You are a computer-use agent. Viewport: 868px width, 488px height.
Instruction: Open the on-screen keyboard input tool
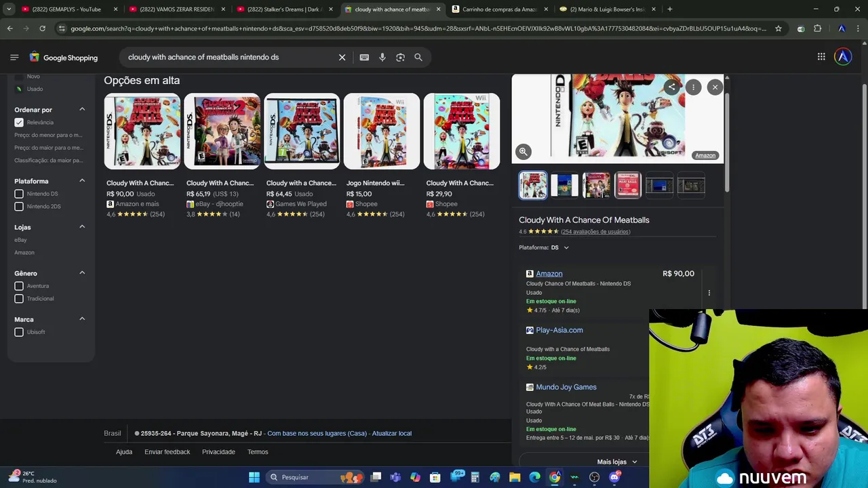tap(364, 58)
